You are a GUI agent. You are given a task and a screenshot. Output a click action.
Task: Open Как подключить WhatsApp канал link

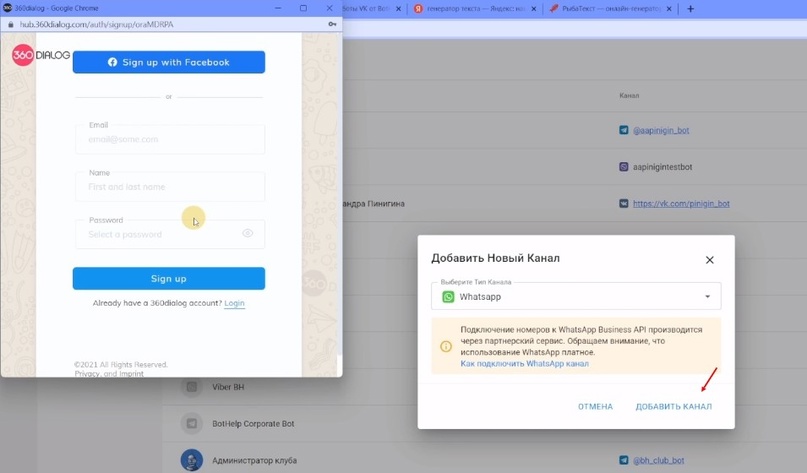[524, 364]
